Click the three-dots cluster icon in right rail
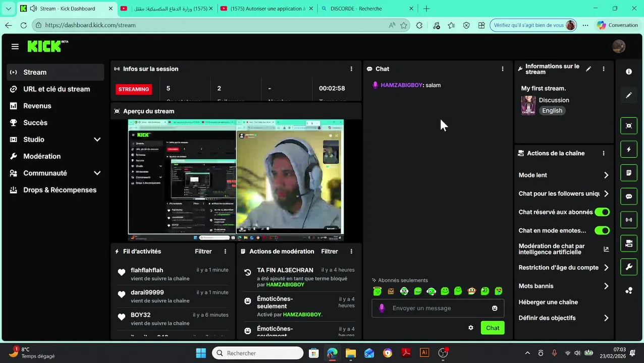 629,290
